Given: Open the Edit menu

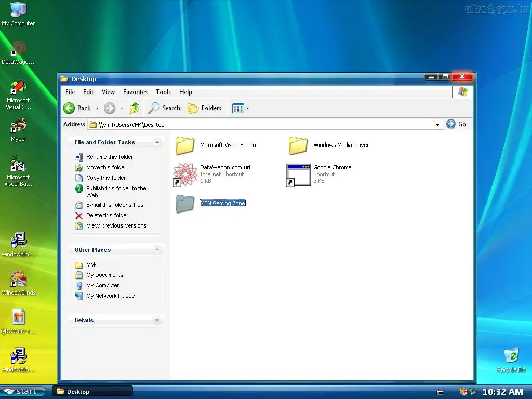Looking at the screenshot, I should 88,92.
